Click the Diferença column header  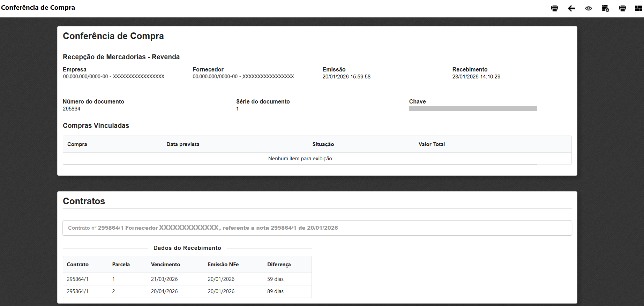(x=279, y=265)
